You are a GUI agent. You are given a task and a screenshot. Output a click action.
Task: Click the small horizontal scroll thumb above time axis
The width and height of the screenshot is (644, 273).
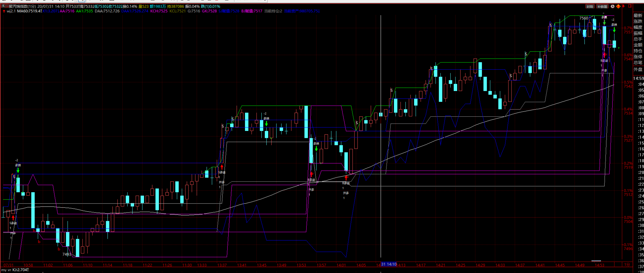[596, 261]
